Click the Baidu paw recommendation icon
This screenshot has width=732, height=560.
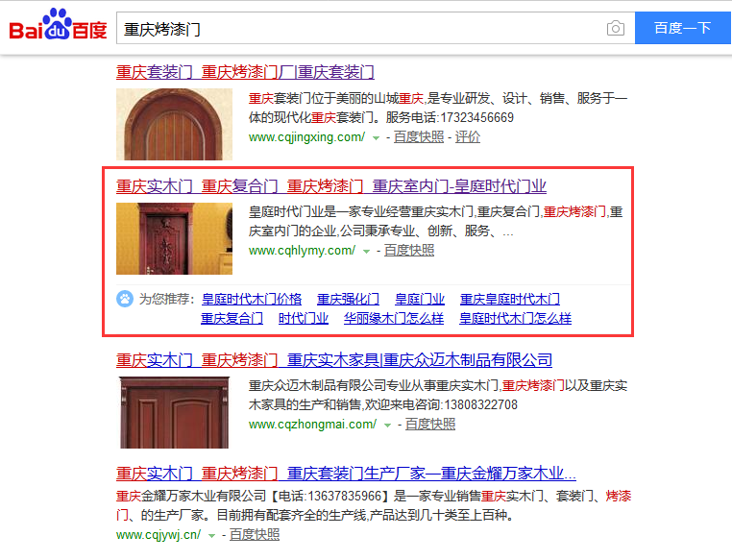(125, 299)
